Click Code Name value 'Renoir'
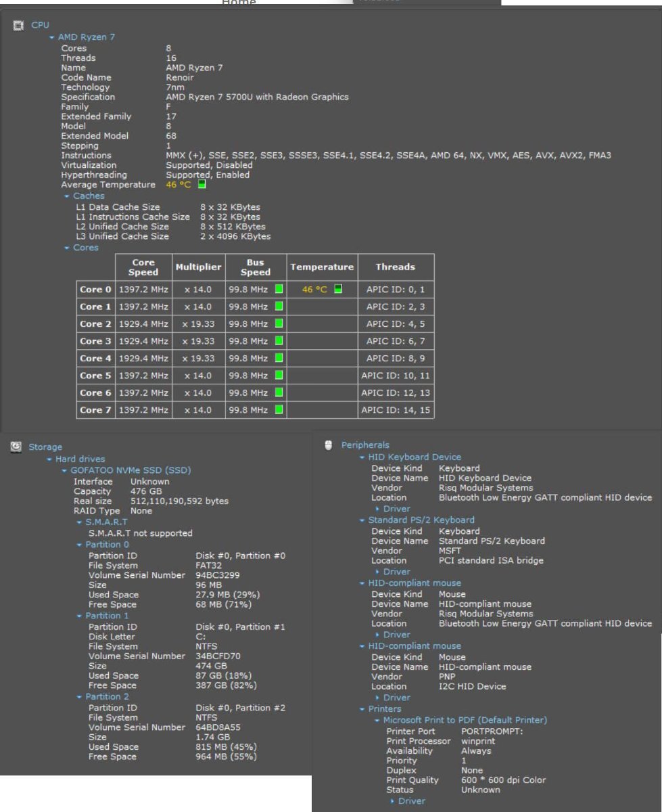Viewport: 662px width, 812px height. point(179,77)
